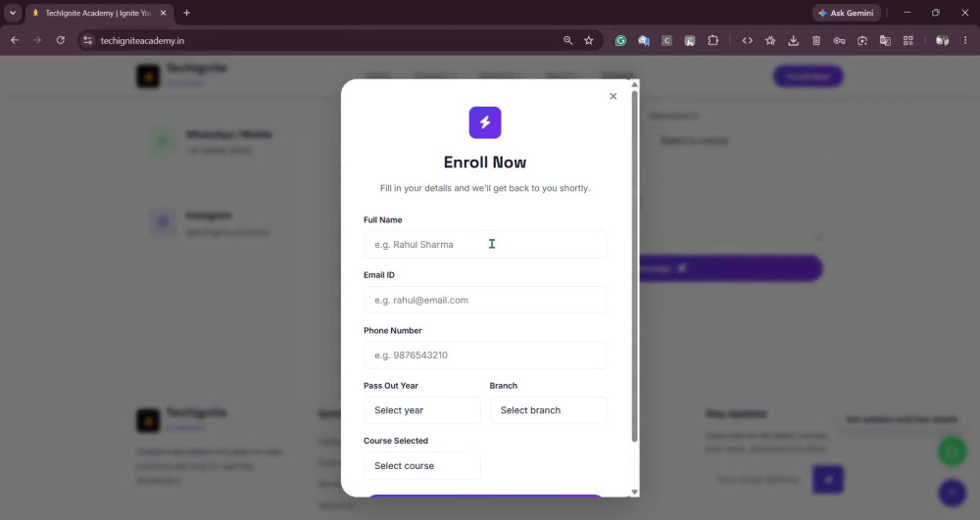This screenshot has height=520, width=980.
Task: Open the browser profile avatar
Action: point(942,40)
